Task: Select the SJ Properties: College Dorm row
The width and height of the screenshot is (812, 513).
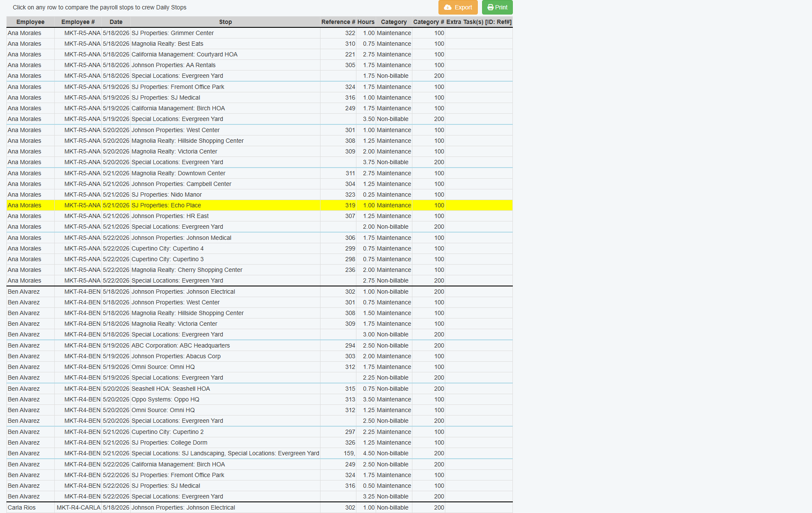Action: pyautogui.click(x=259, y=442)
